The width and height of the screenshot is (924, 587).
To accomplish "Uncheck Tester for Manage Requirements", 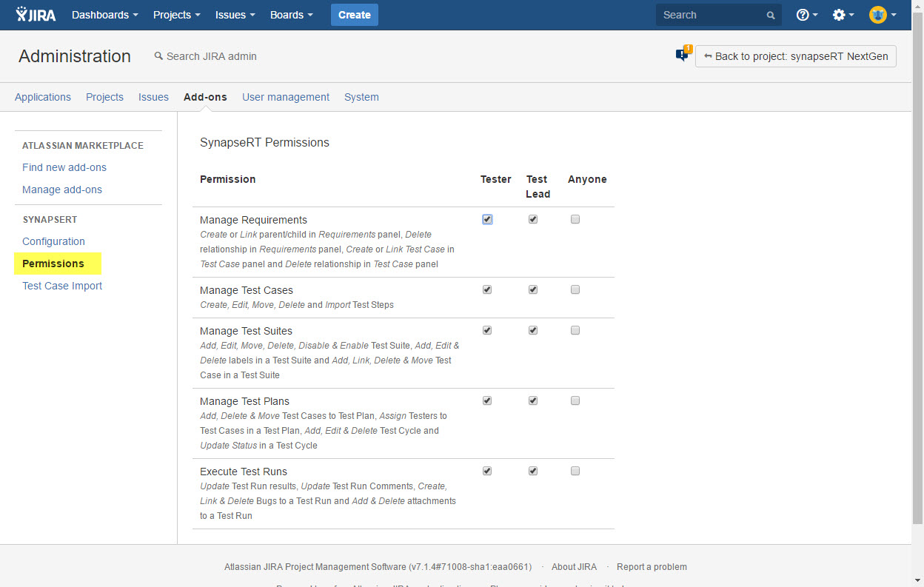I will pyautogui.click(x=487, y=220).
